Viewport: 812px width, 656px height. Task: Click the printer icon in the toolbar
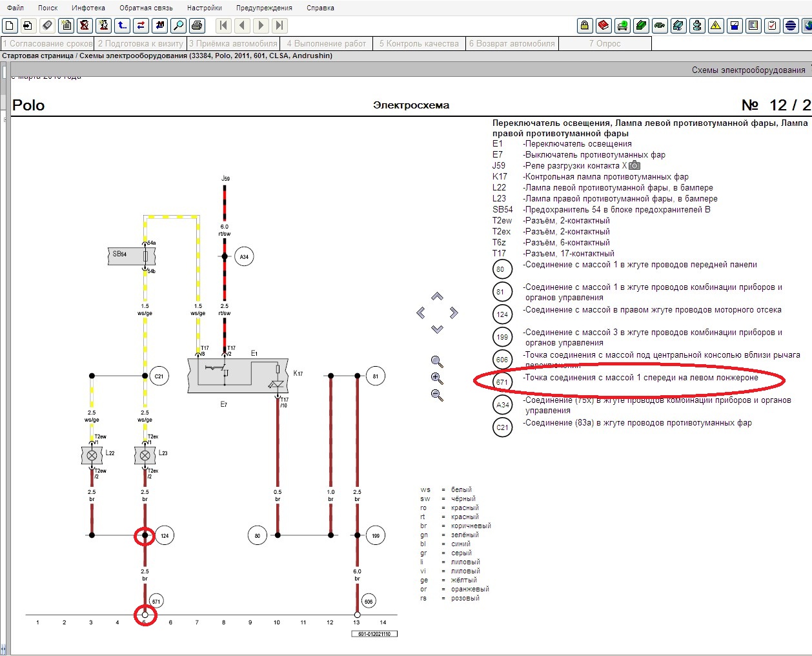pyautogui.click(x=197, y=26)
